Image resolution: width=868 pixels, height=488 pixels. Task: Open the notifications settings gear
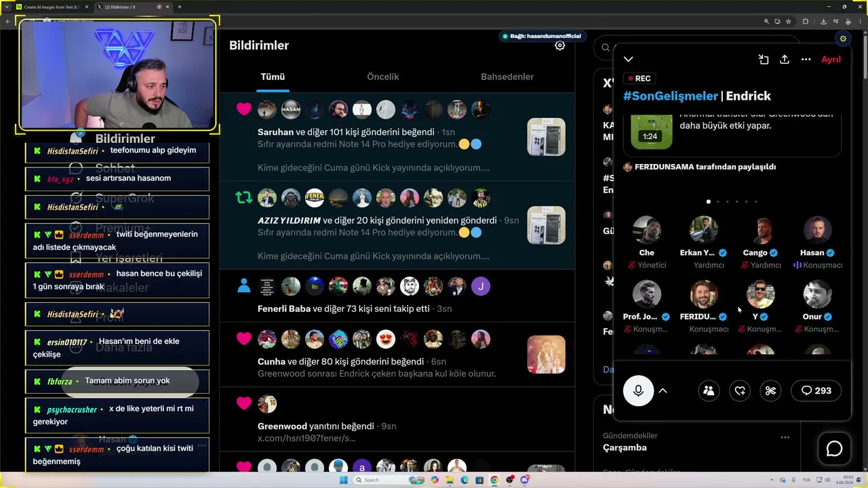(x=559, y=45)
